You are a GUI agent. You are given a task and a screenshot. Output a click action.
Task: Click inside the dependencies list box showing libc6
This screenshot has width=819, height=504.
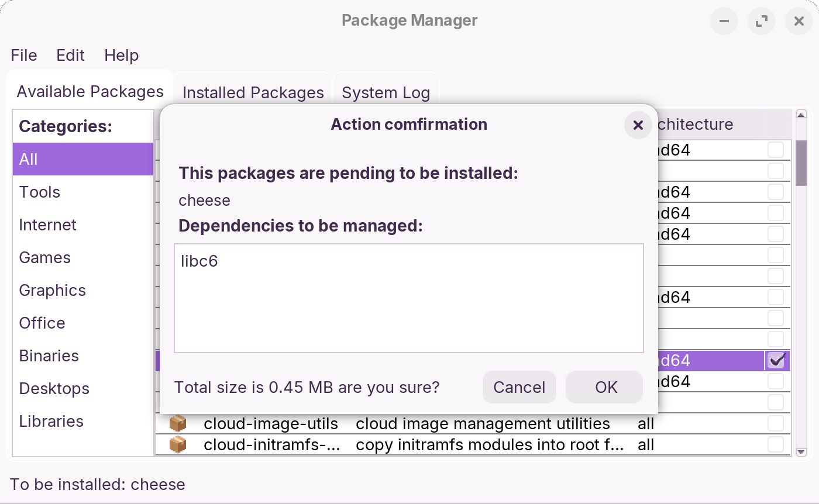(408, 298)
